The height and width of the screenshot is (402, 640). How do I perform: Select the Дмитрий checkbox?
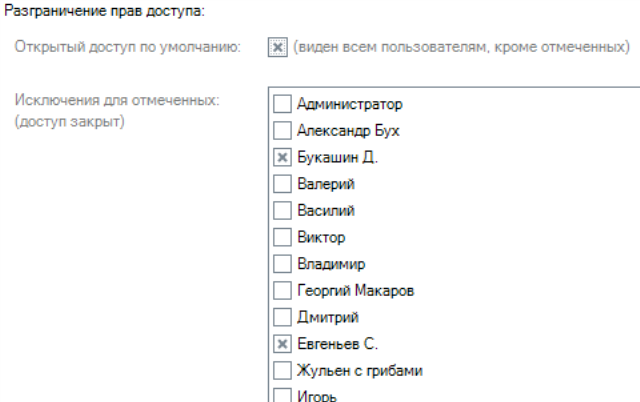click(283, 318)
